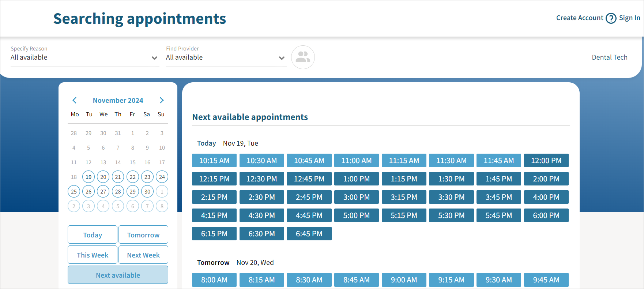Select the This Week filter
This screenshot has width=644, height=289.
coord(93,255)
